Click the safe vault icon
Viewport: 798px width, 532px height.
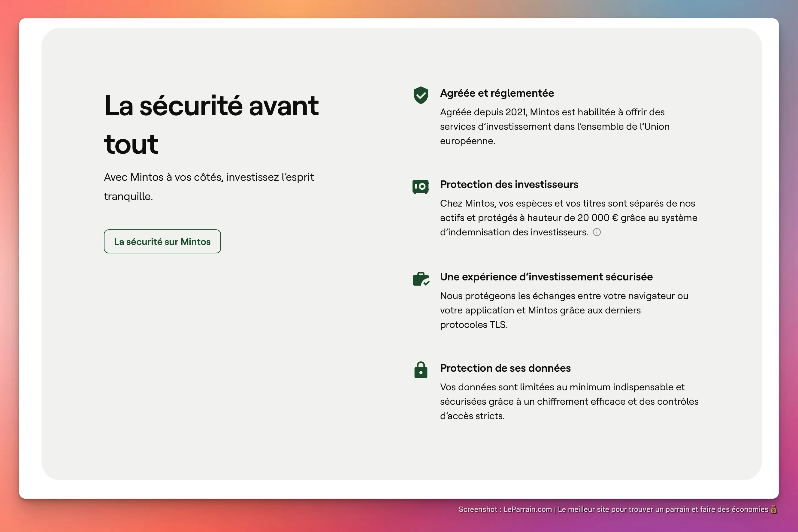[421, 187]
